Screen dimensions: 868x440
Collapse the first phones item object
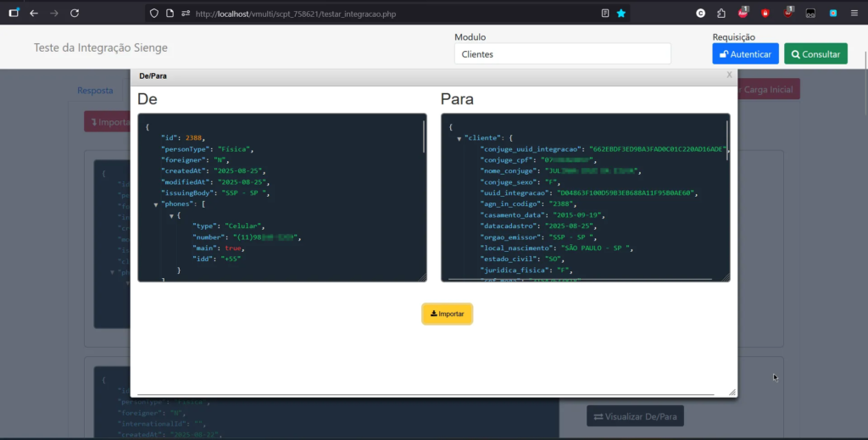point(171,215)
